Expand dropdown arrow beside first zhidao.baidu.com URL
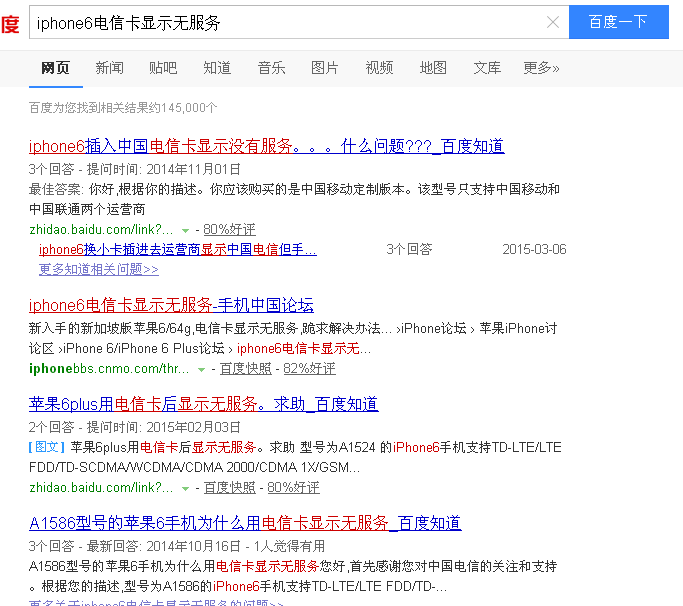683x606 pixels. click(x=186, y=230)
